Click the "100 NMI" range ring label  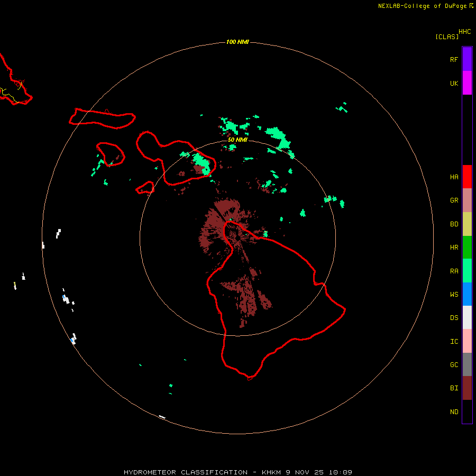coord(237,42)
